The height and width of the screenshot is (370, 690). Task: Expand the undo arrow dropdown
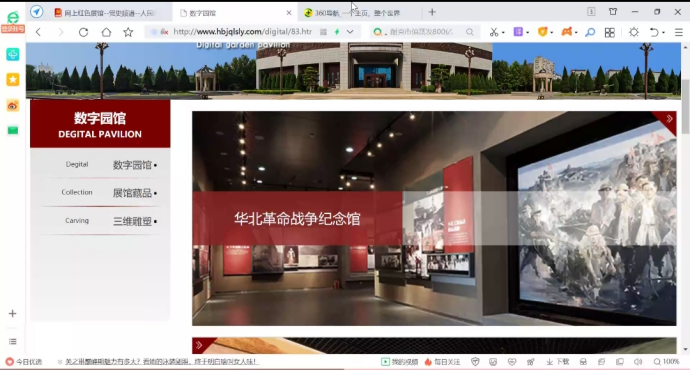tap(663, 33)
